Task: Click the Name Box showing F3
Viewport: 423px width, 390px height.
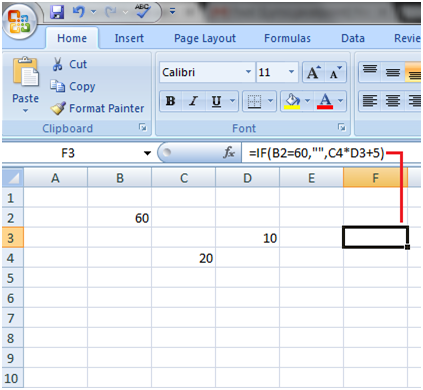Action: (x=68, y=153)
